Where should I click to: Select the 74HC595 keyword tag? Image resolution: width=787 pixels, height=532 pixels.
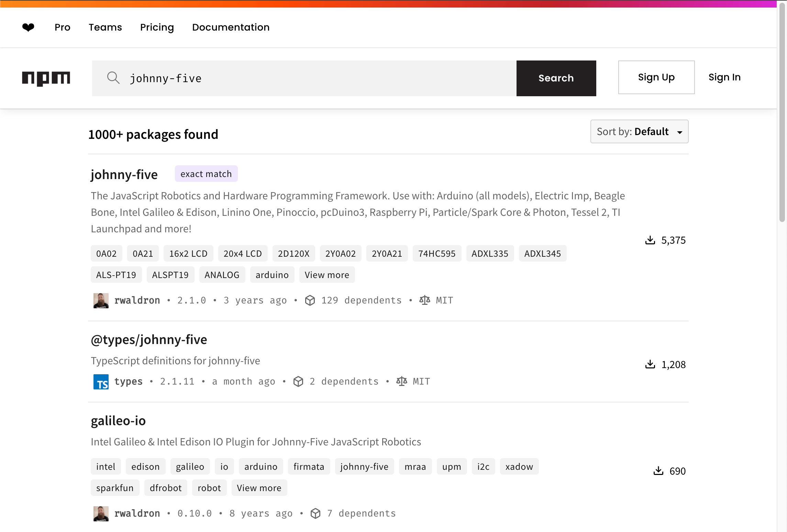(437, 253)
